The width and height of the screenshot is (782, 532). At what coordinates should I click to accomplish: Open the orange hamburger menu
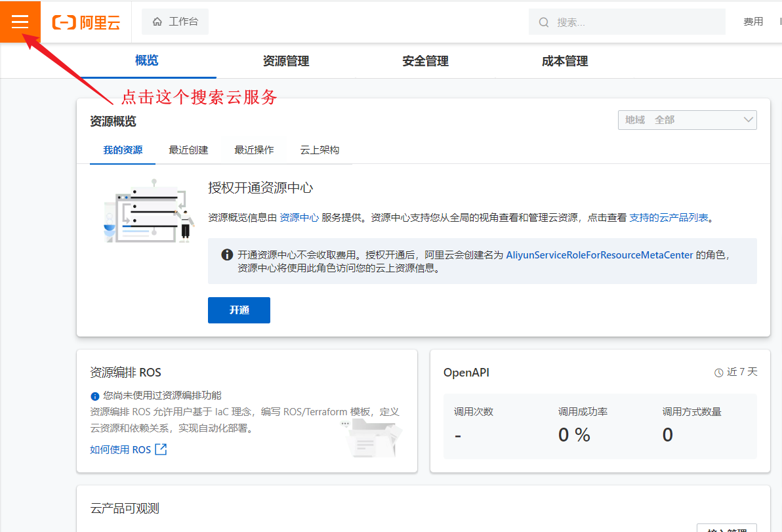coord(20,22)
